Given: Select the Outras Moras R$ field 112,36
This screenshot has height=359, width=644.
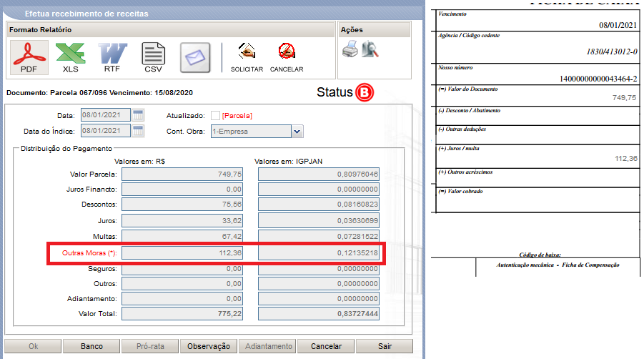Looking at the screenshot, I should tap(182, 253).
